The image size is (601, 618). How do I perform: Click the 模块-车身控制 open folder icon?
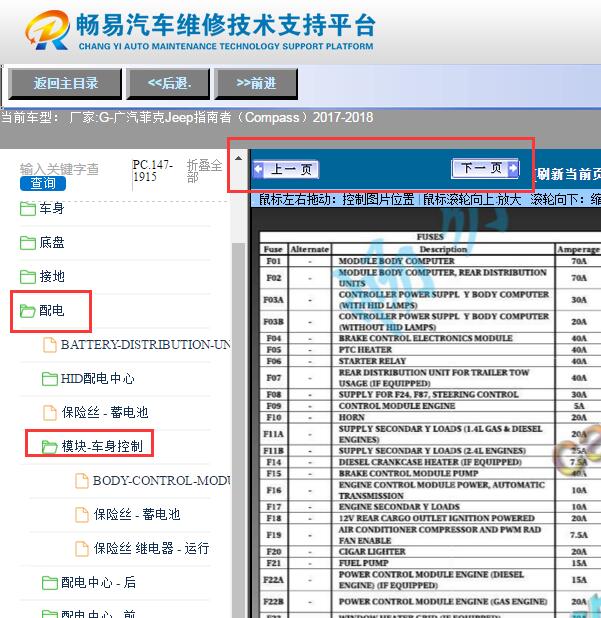pyautogui.click(x=50, y=447)
